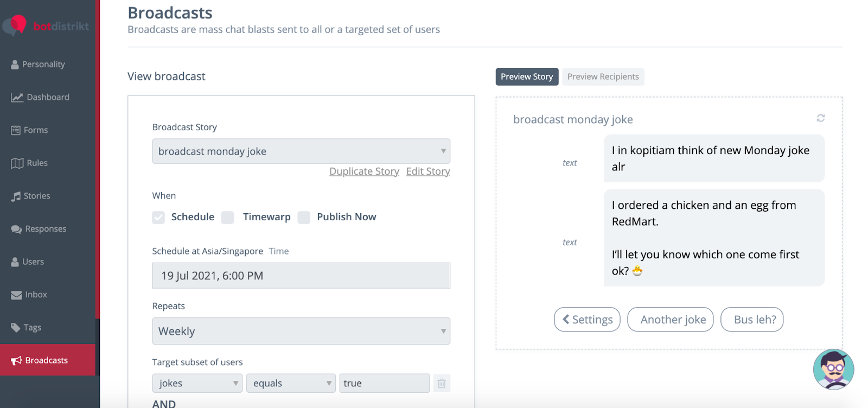Switch to Preview Recipients tab
This screenshot has height=408, width=868.
click(603, 76)
